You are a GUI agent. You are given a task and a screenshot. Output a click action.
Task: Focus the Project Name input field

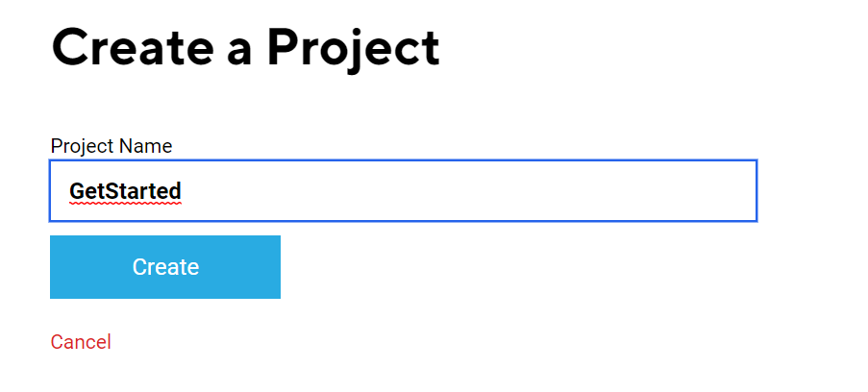click(x=403, y=191)
